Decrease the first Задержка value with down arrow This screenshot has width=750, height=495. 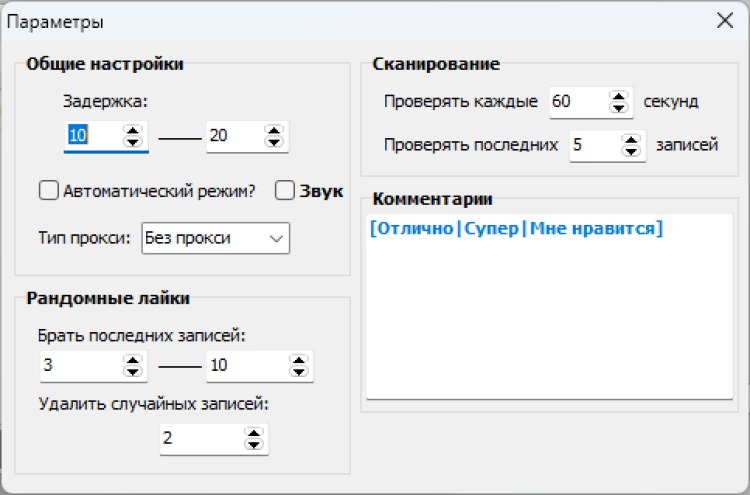(x=132, y=141)
